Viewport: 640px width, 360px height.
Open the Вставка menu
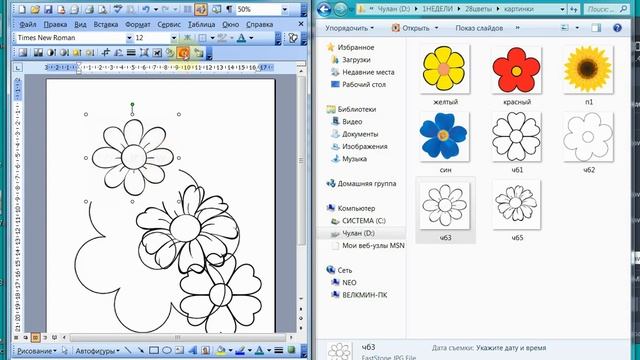(106, 24)
